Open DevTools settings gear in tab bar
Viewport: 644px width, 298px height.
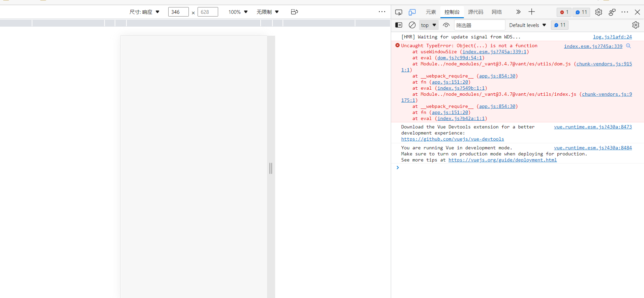598,12
